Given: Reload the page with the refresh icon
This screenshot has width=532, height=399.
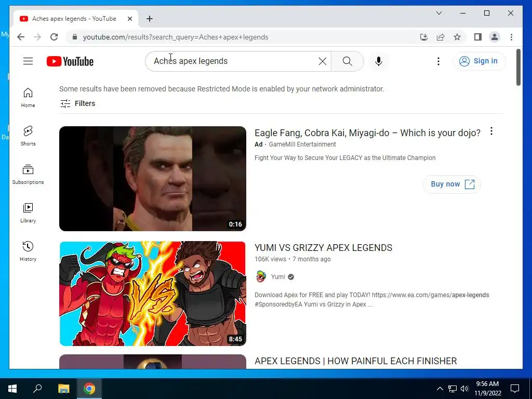Looking at the screenshot, I should click(54, 37).
